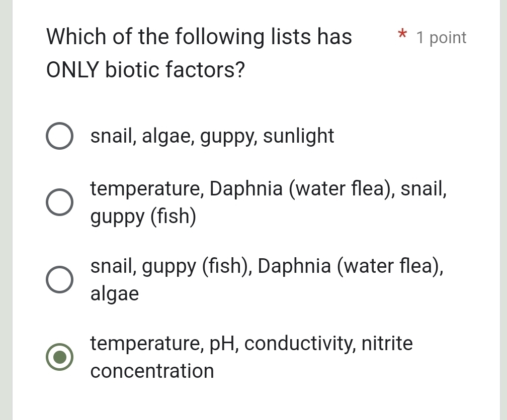507x420 pixels.
Task: Click the '1 point' label
Action: pyautogui.click(x=440, y=37)
